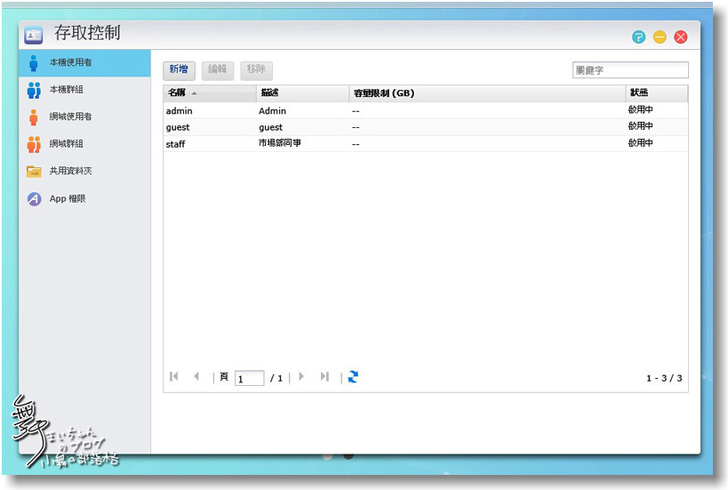Go to the next page arrow
728x490 pixels.
pyautogui.click(x=302, y=377)
